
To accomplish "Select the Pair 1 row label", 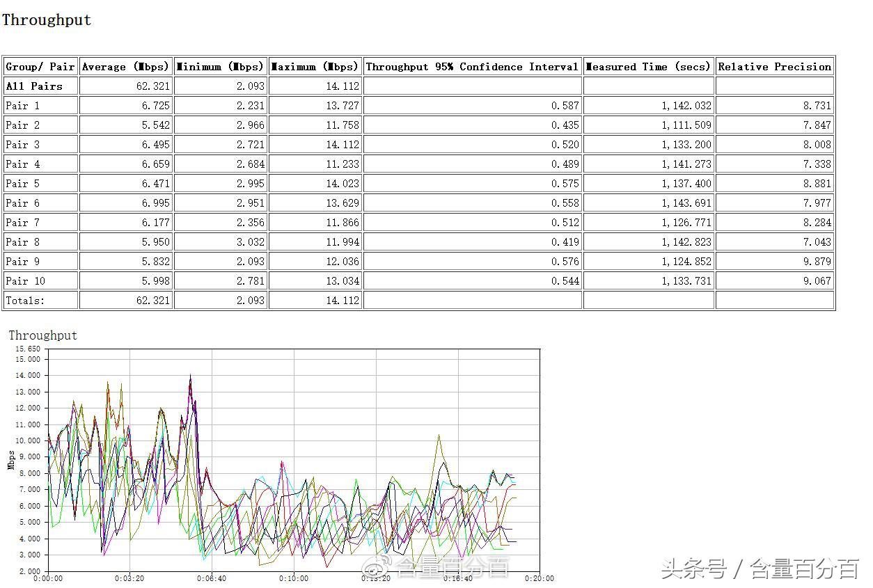I will [23, 106].
